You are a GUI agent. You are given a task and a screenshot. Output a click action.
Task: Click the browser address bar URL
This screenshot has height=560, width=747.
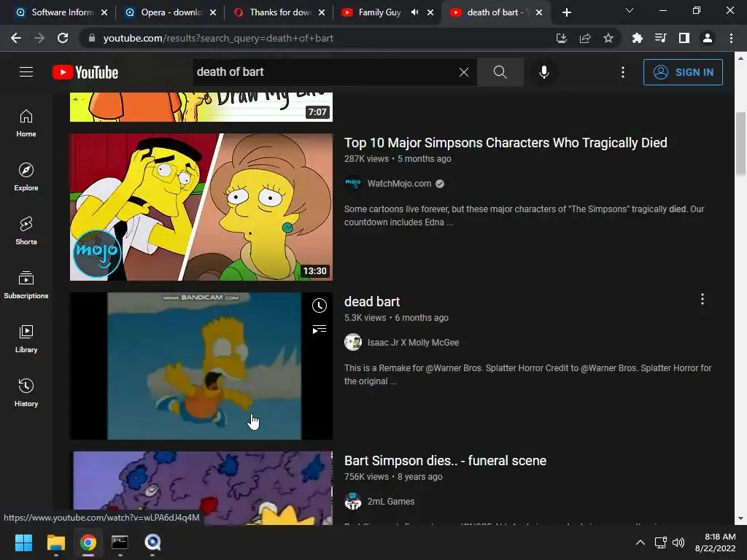coord(218,38)
